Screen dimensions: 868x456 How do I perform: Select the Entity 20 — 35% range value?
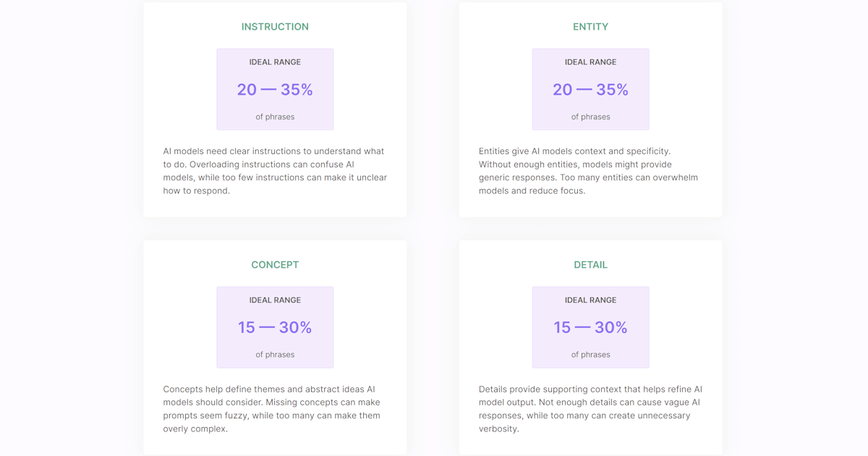click(x=590, y=90)
